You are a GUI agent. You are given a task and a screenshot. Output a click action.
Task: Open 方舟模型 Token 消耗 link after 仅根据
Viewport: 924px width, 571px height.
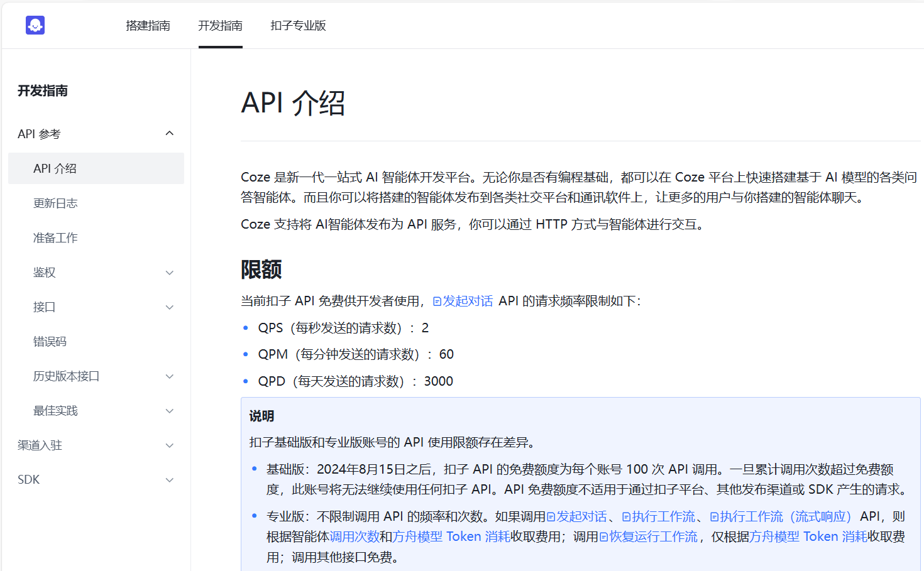point(808,536)
